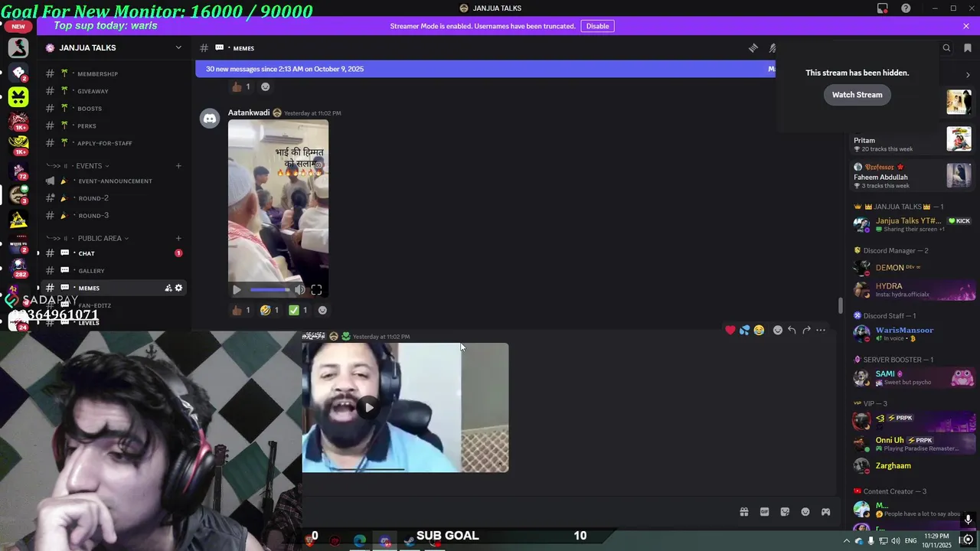Open Faheem Abdullah's album art thumbnail

point(959,175)
